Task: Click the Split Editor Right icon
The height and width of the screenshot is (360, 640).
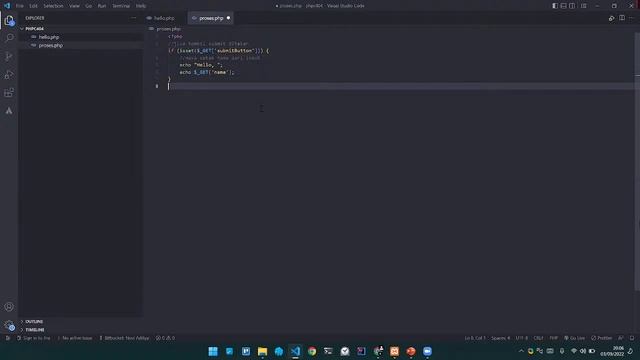Action: 622,18
